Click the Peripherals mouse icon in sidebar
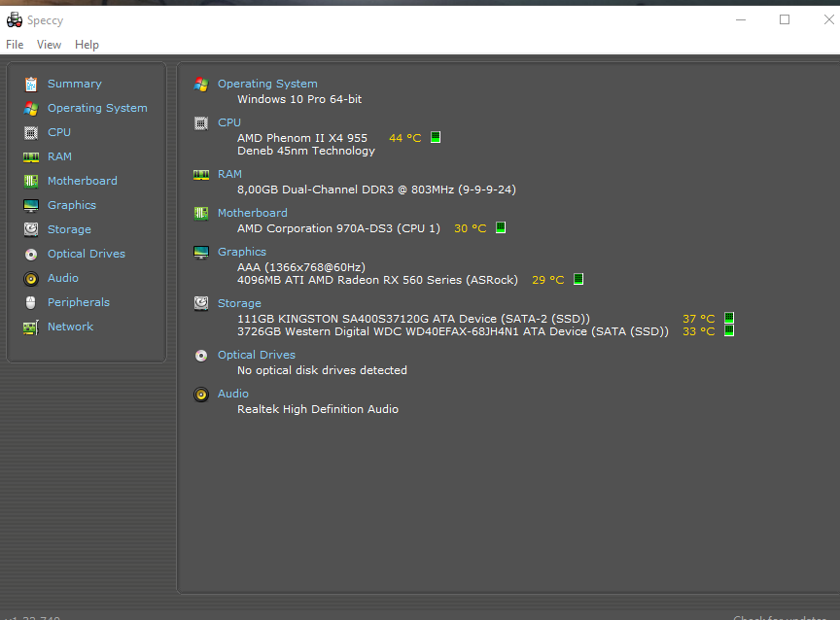 (x=31, y=302)
